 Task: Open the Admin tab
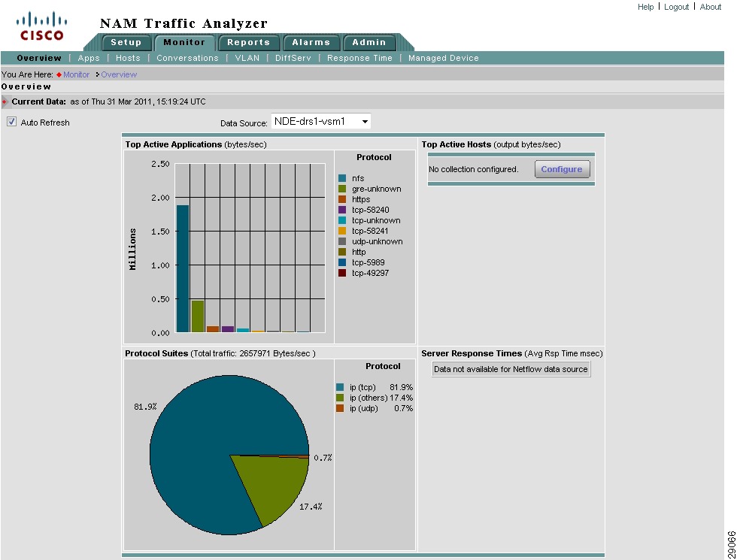click(x=369, y=42)
